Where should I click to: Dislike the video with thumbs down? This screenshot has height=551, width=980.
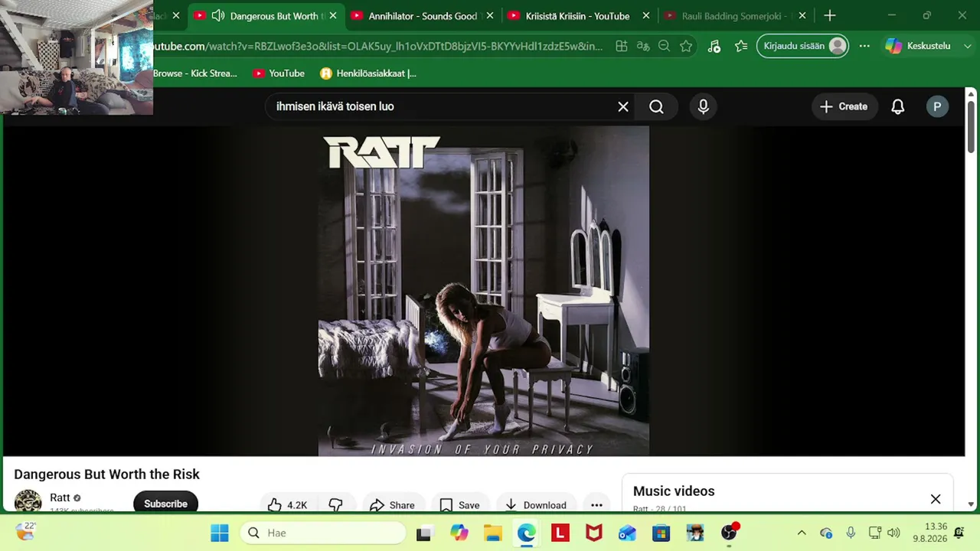(335, 505)
